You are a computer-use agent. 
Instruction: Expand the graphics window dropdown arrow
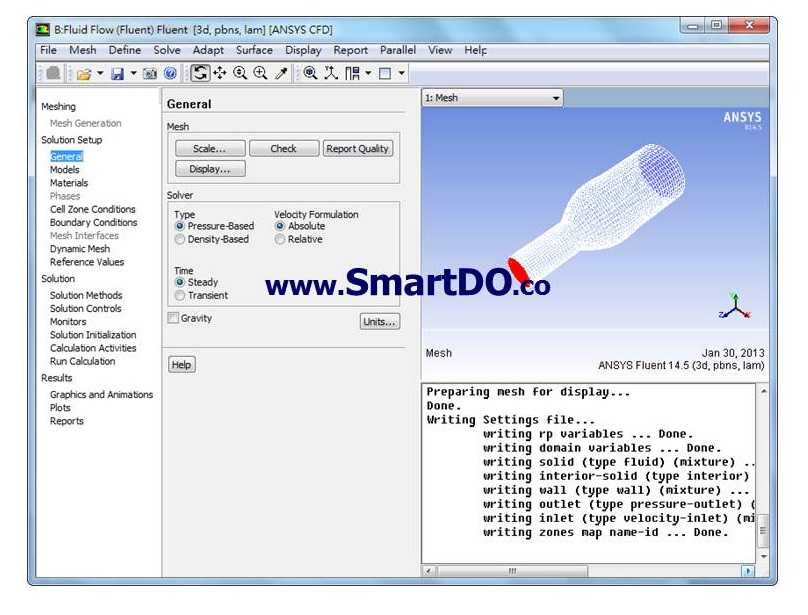coord(401,73)
